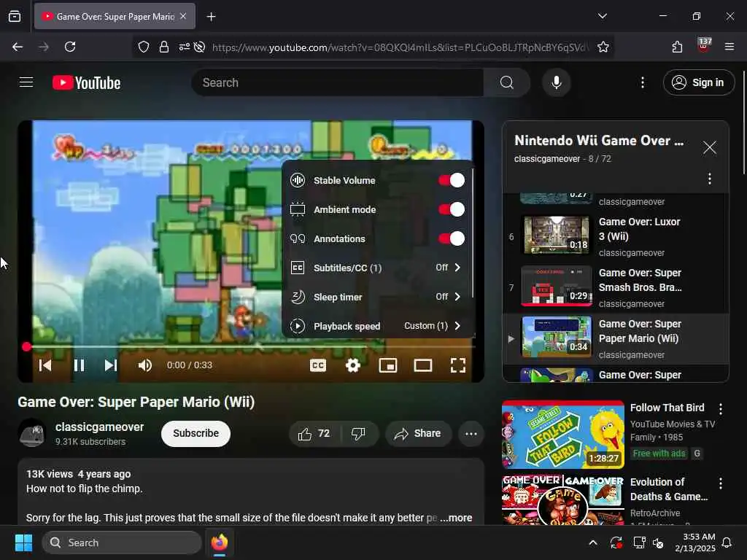Screen dimensions: 747x560
Task: Open Playback speed submenu
Action: click(x=376, y=326)
